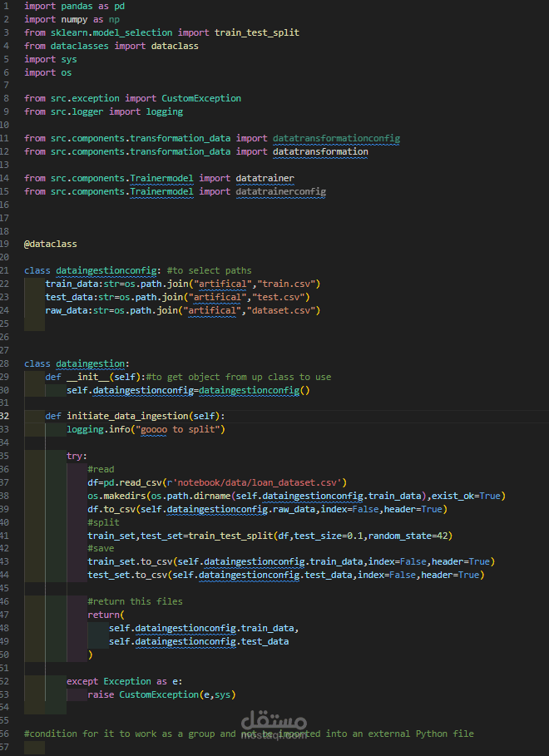This screenshot has width=549, height=756.
Task: Click 'pandas' in the first import line
Action: pyautogui.click(x=77, y=7)
